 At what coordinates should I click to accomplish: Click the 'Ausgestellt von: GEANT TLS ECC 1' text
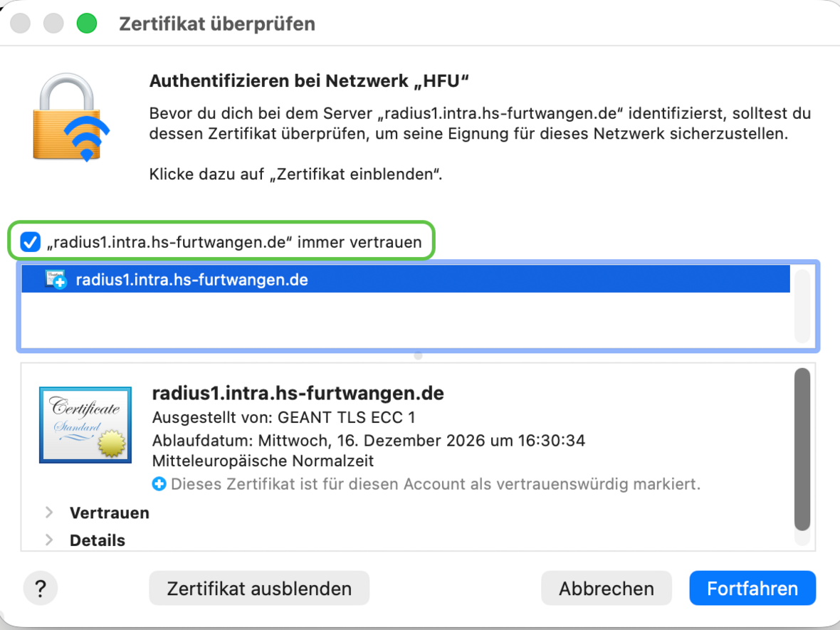[x=283, y=417]
